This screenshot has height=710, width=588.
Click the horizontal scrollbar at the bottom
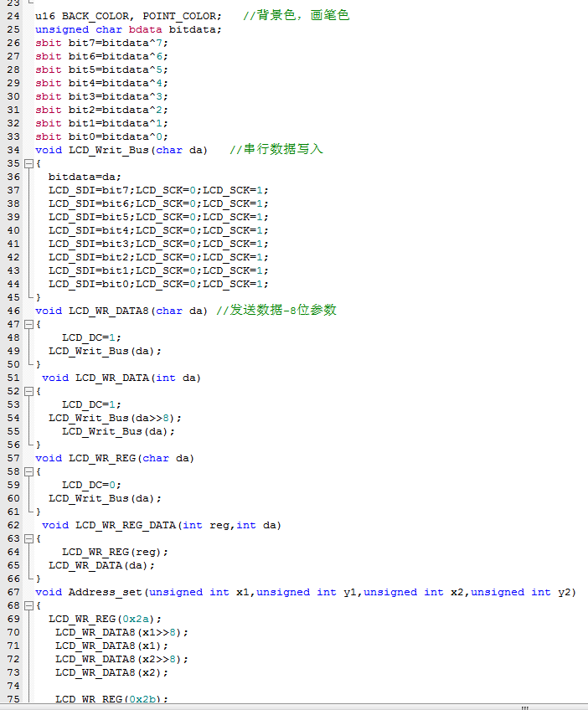294,707
